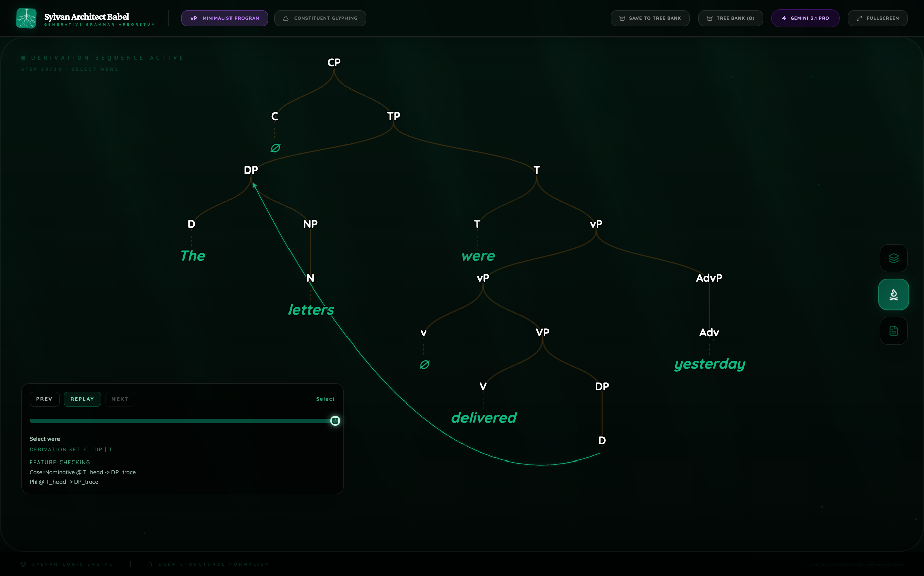
Task: Click the Sylvan Architect Babel tree logo
Action: pos(26,18)
